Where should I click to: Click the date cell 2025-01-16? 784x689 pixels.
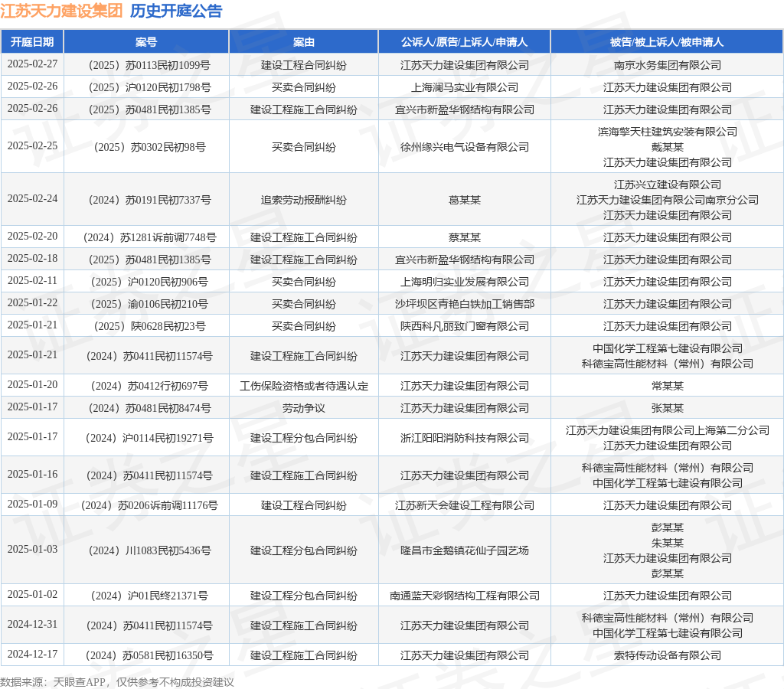(32, 475)
